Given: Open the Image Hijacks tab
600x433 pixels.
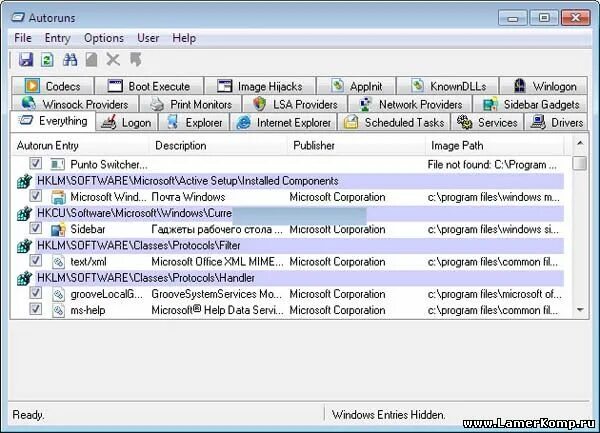Looking at the screenshot, I should (x=260, y=86).
